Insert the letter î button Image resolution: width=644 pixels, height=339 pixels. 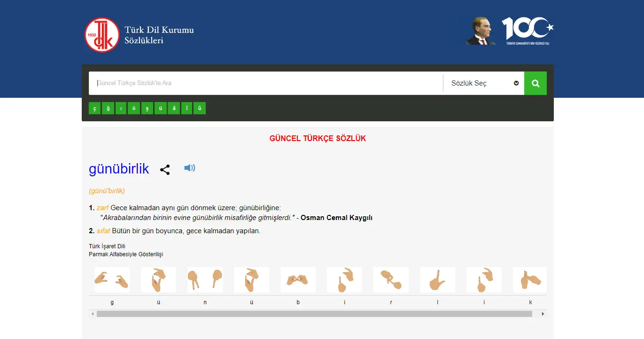[187, 109]
